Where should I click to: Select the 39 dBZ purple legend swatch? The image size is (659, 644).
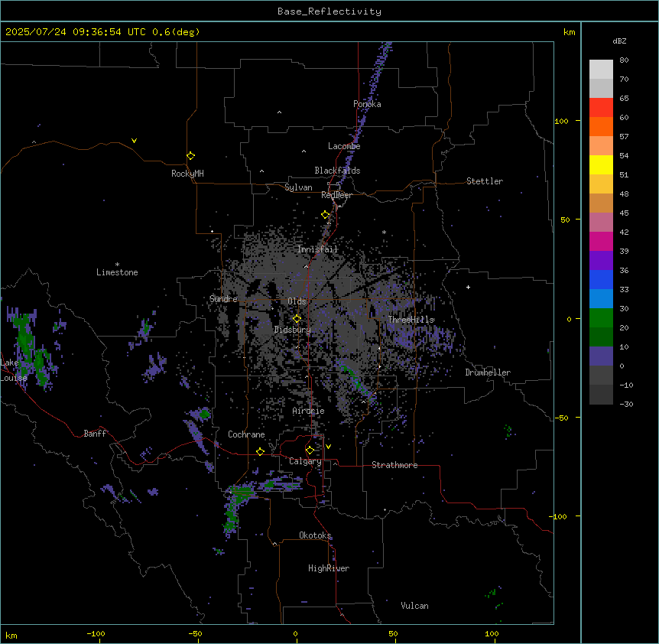click(601, 261)
